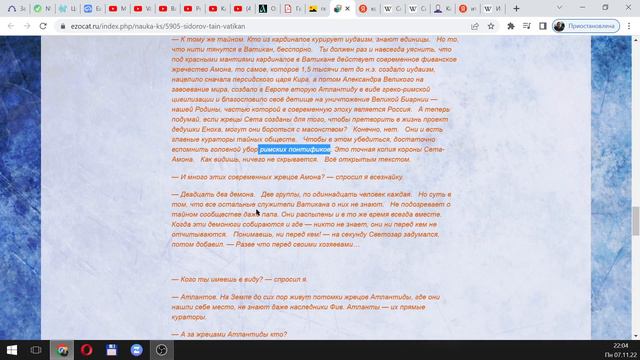Switch to the Wikipedia tab labeled И
The height and width of the screenshot is (360, 640).
[x=493, y=9]
